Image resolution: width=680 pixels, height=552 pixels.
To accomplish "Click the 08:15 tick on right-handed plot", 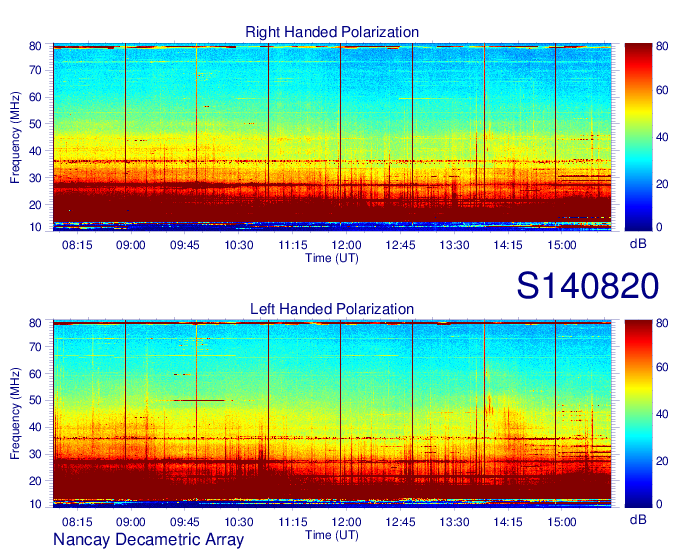I will pos(77,245).
